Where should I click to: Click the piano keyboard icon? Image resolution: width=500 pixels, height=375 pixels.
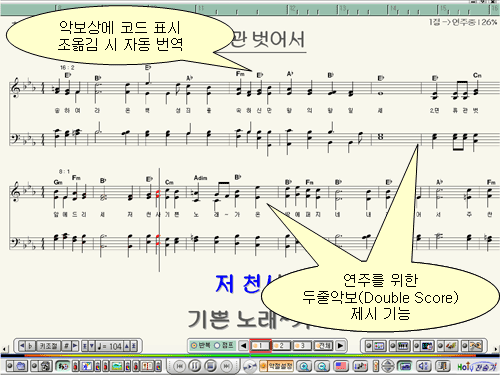403,346
